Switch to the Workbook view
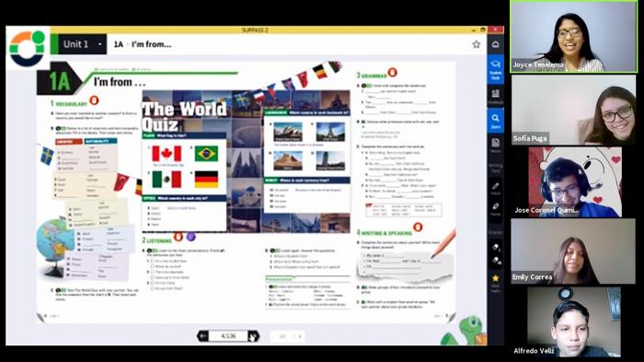Screen dimensions: 644x362 coord(495,97)
